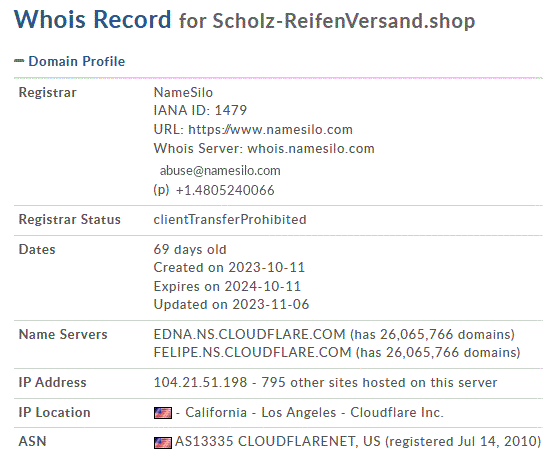This screenshot has width=544, height=458.
Task: Click the Whois Record page title
Action: 93,19
